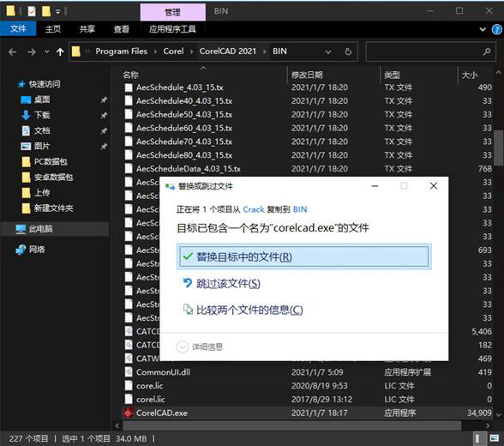The width and height of the screenshot is (504, 446).
Task: Expand address bar history dropdown
Action: pos(328,51)
